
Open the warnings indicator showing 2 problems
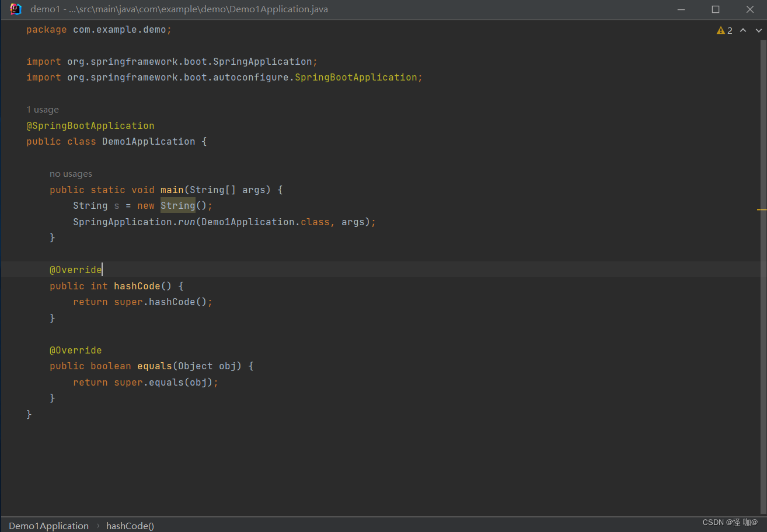pos(724,30)
